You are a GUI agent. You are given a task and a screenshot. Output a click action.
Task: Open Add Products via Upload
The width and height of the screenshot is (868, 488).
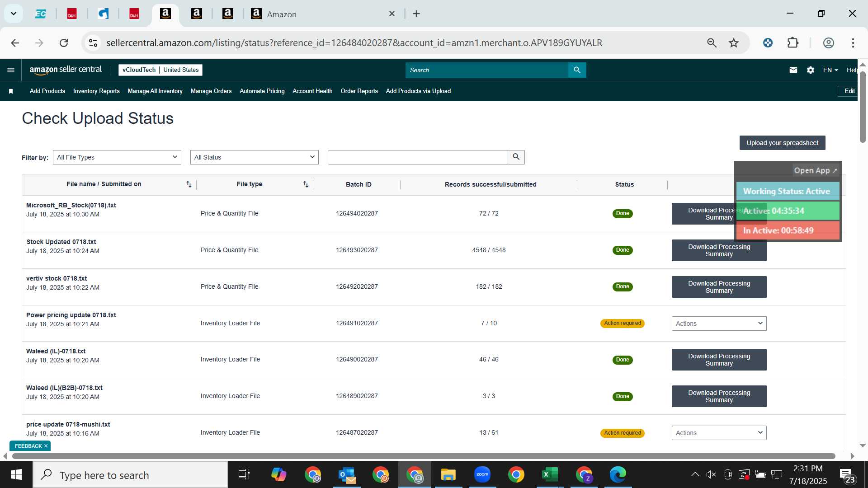[418, 91]
